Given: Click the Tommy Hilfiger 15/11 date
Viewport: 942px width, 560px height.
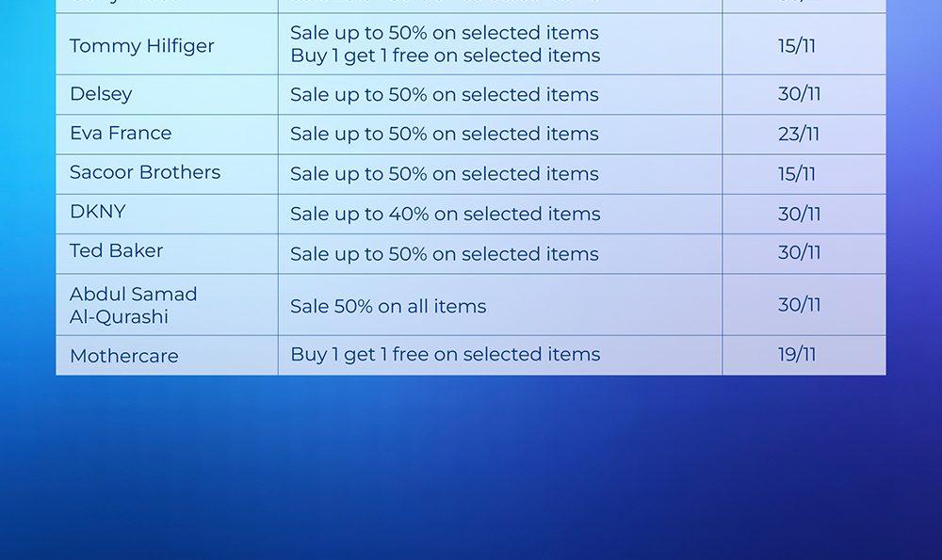Looking at the screenshot, I should pyautogui.click(x=797, y=45).
